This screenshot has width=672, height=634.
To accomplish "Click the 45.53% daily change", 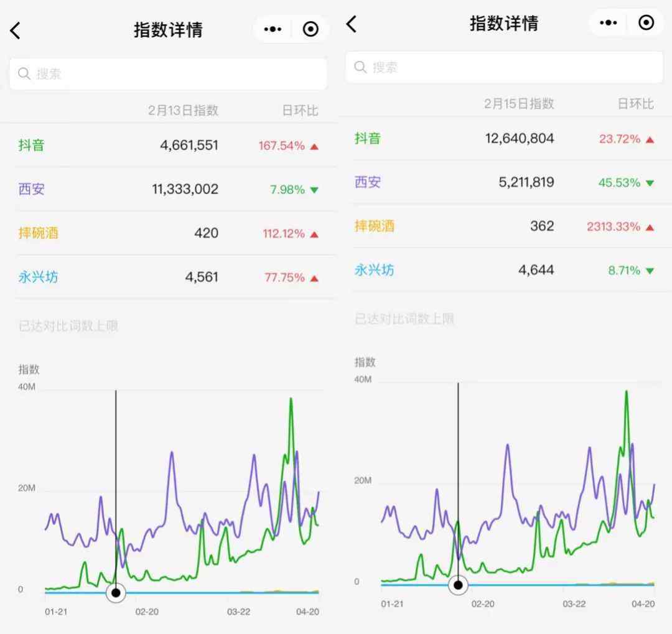I will click(619, 183).
